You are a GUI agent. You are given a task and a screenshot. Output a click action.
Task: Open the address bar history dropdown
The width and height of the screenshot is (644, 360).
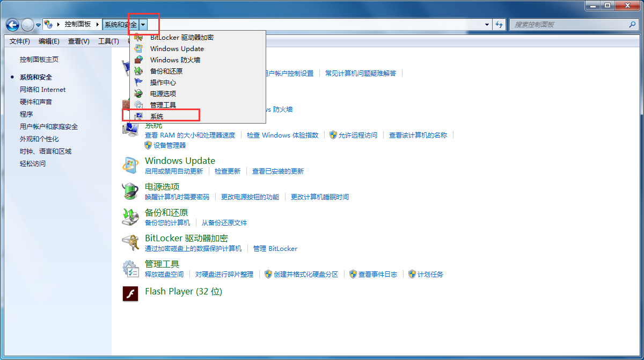pos(487,25)
